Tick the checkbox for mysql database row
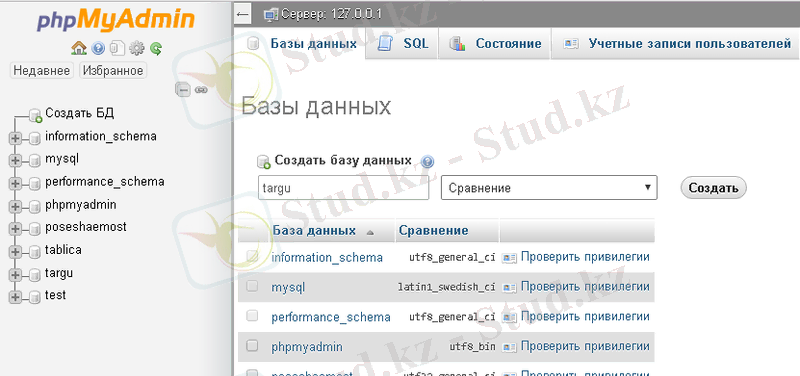Image resolution: width=800 pixels, height=376 pixels. click(x=252, y=287)
